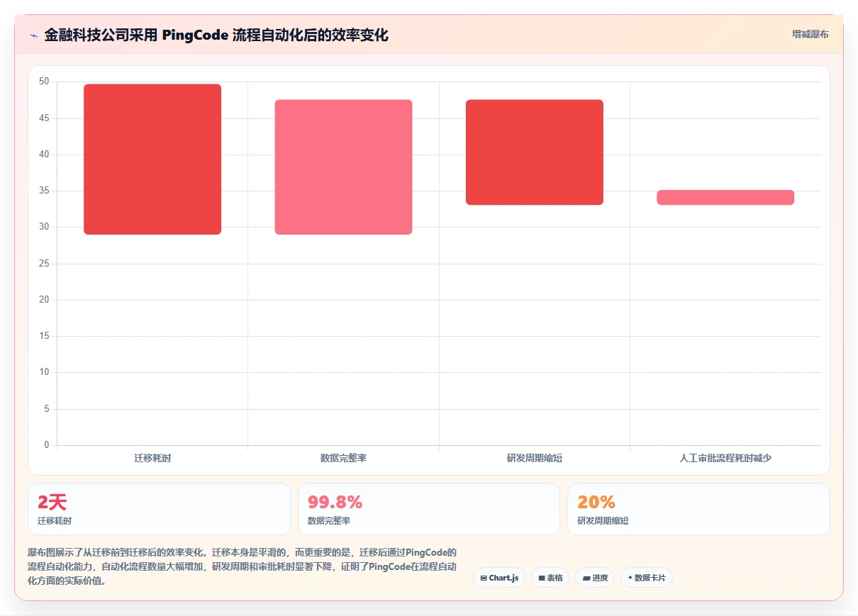Image resolution: width=858 pixels, height=616 pixels.
Task: Click the 数据完整率 x-axis label
Action: pyautogui.click(x=343, y=458)
